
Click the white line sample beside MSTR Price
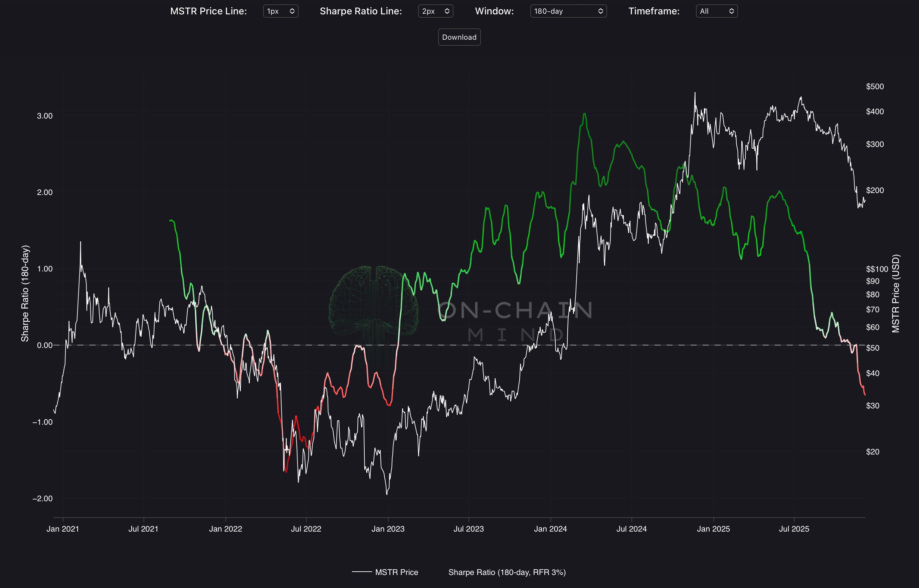362,572
